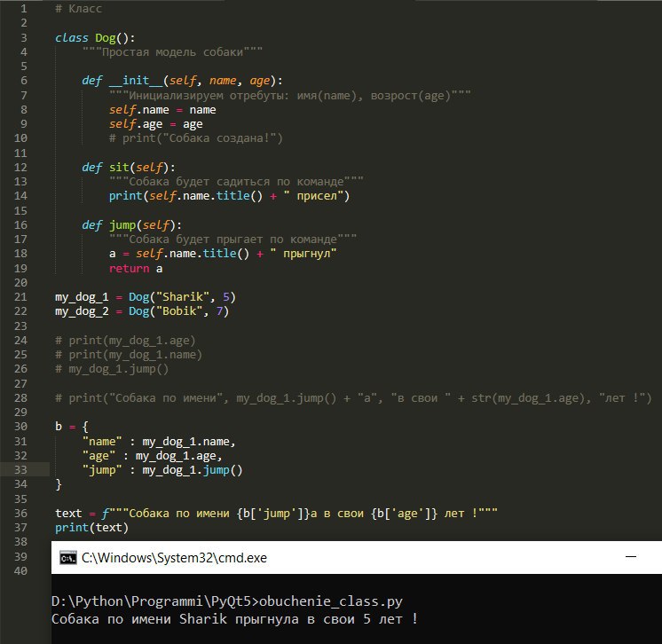Click the '# print("Собака создана!")' comment
Viewport: 662px width, 644px height.
[196, 138]
